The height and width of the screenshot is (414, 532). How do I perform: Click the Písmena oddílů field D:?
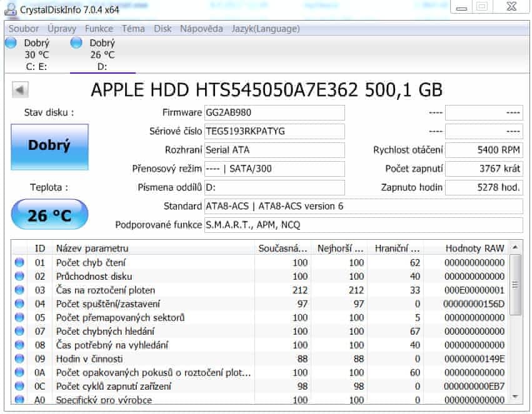click(x=274, y=187)
